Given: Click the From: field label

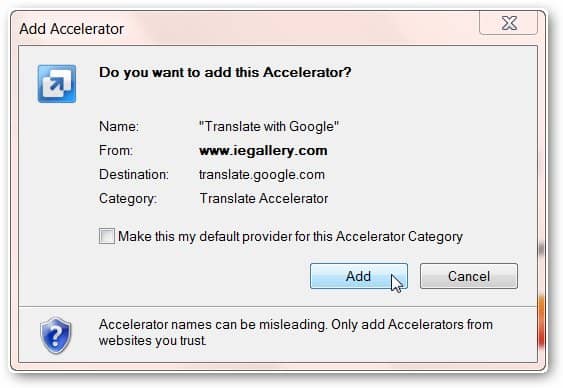Looking at the screenshot, I should click(116, 150).
